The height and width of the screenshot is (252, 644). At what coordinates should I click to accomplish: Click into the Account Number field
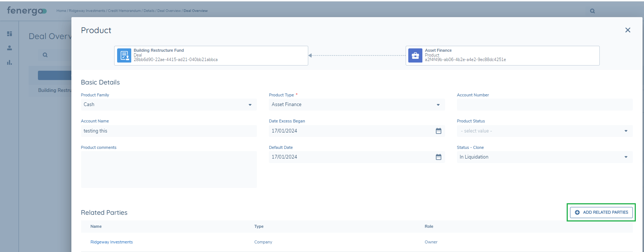(x=544, y=105)
